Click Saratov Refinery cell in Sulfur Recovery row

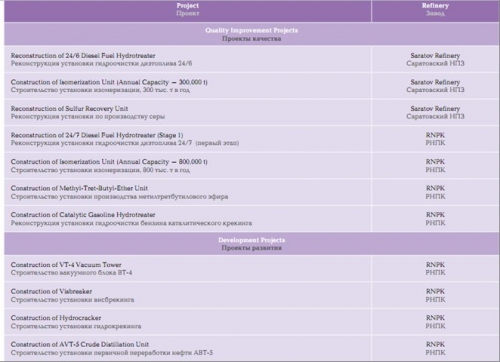[x=435, y=112]
